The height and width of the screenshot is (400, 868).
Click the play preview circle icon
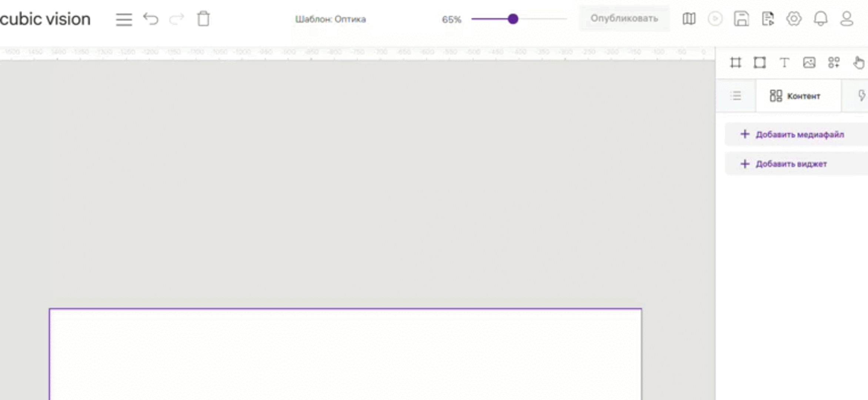coord(715,19)
